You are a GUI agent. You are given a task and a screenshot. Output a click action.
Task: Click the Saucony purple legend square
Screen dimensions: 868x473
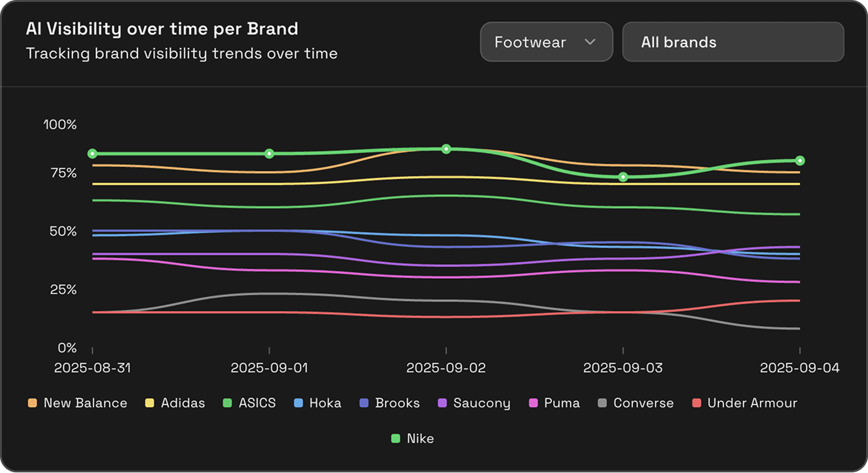coord(442,403)
